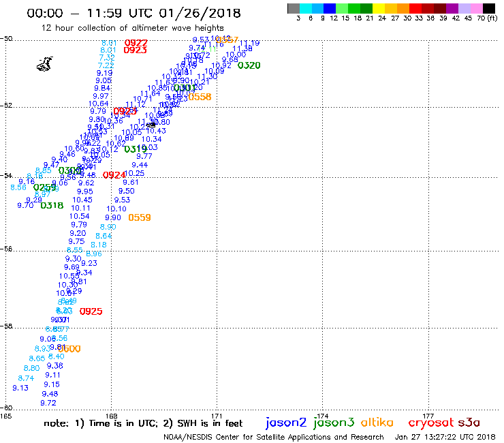Click the NOAA/NESDIS Center credit line
Viewport: 504px width, 443px height.
click(x=274, y=437)
